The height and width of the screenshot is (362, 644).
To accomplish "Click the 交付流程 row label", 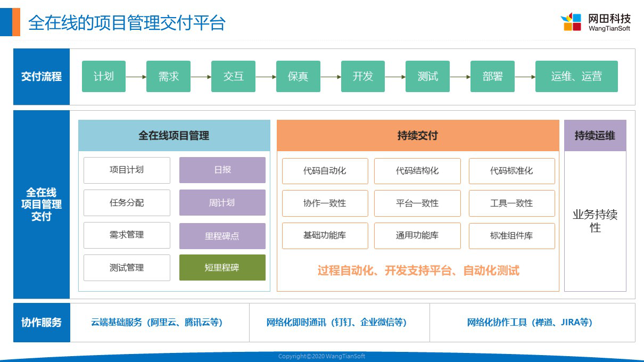I will (x=42, y=77).
